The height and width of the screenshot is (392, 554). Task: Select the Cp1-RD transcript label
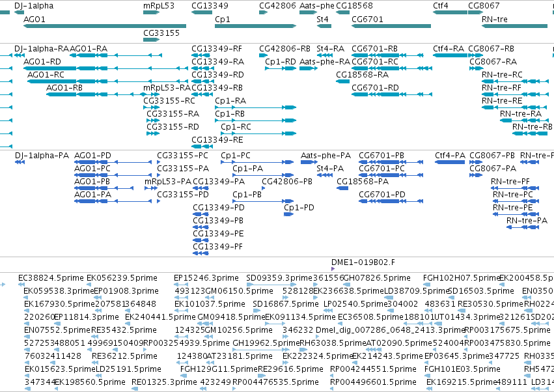coord(281,62)
